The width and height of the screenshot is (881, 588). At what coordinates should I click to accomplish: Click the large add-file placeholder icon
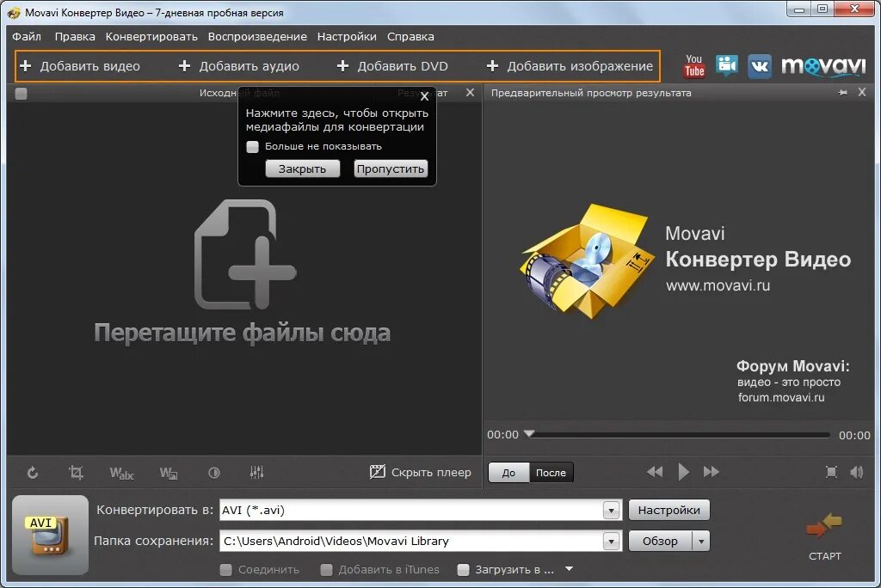click(245, 254)
